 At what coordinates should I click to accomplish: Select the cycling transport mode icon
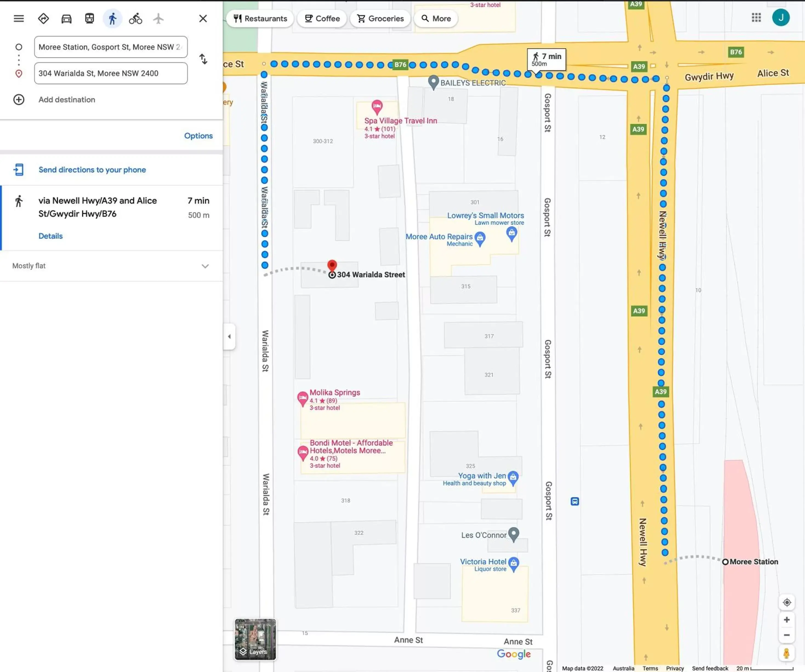pos(135,18)
